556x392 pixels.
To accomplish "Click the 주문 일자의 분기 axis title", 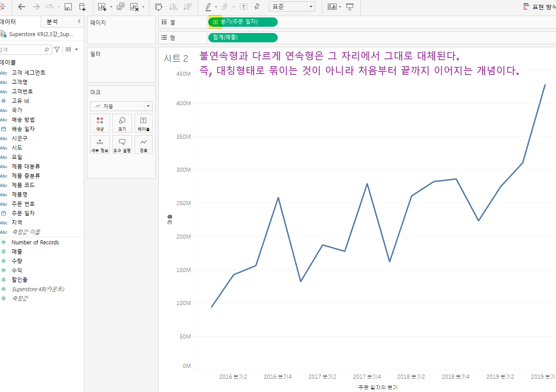I will (x=378, y=388).
